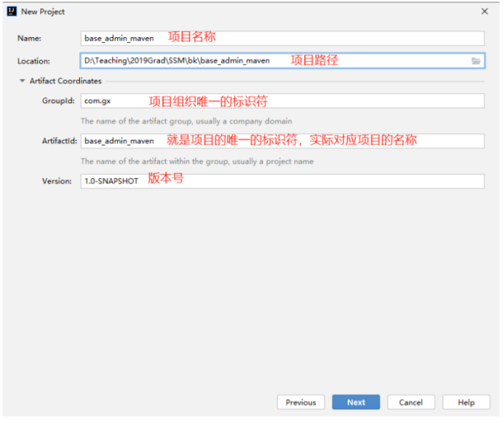
Task: Go to the Previous wizard step
Action: tap(301, 402)
